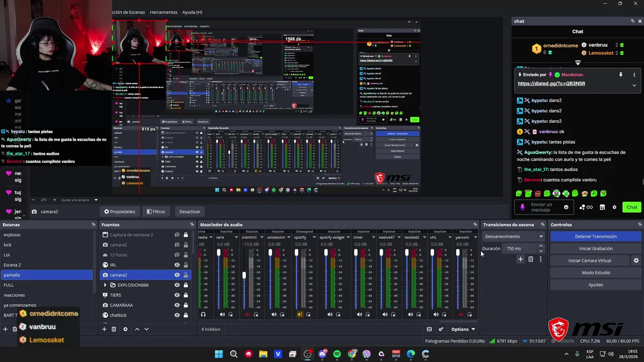Hide the EXPLOSION666 group
Viewport: 644px width, 362px height.
[x=177, y=285]
